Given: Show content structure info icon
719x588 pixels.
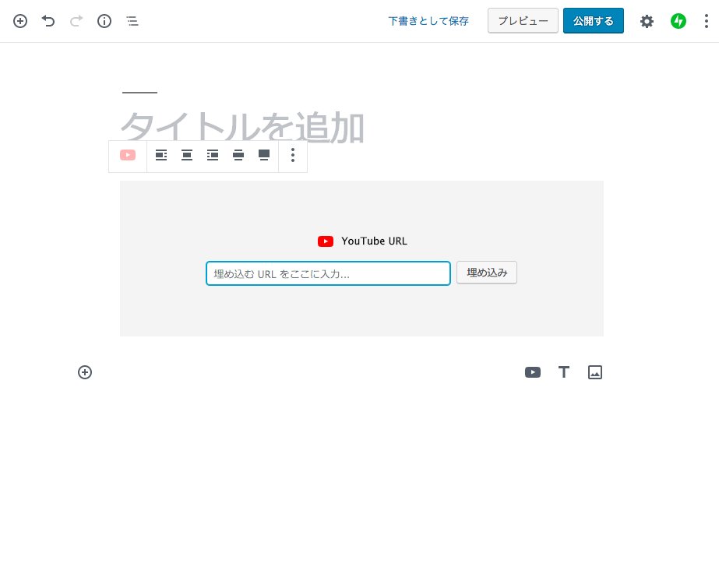Looking at the screenshot, I should tap(104, 21).
